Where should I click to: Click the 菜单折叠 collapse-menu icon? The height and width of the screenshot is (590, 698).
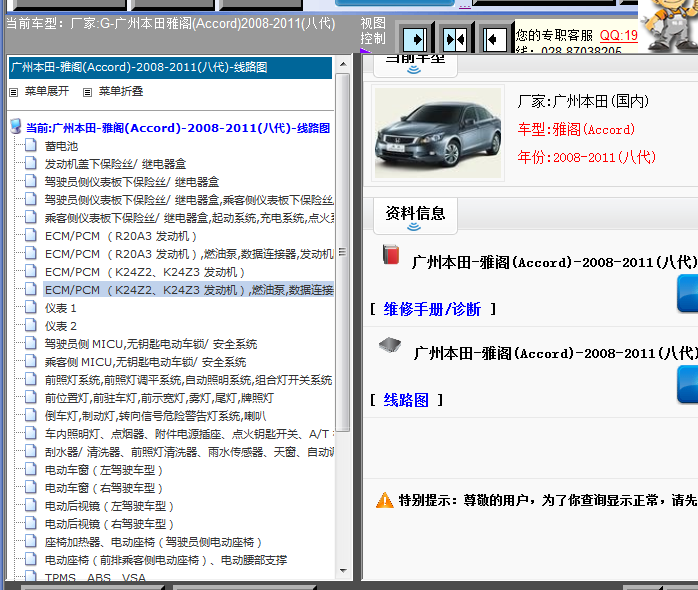coord(87,92)
